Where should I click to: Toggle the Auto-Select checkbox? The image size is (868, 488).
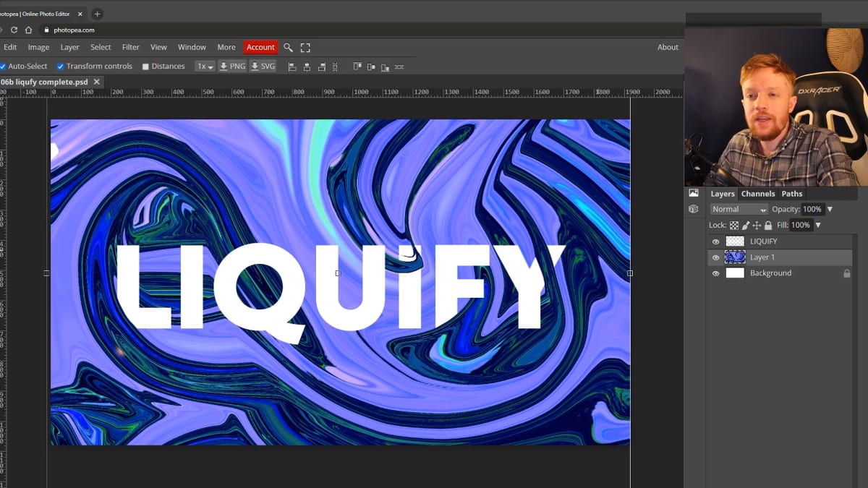point(3,66)
